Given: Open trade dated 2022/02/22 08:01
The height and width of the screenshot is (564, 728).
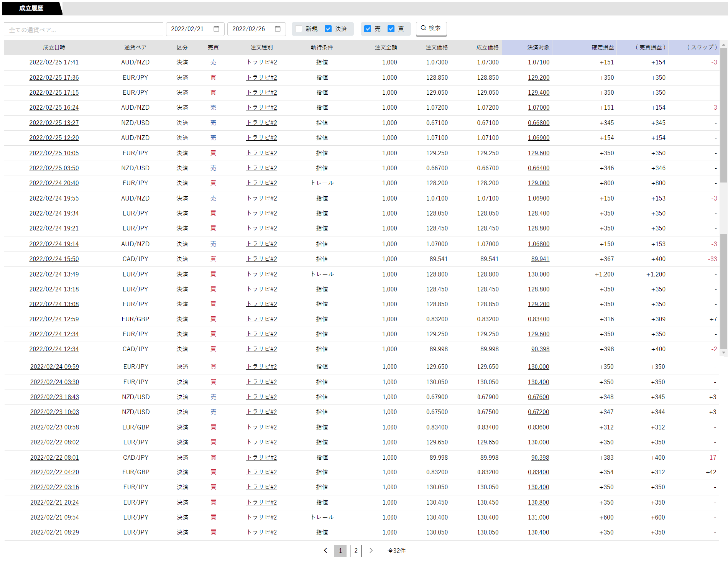Looking at the screenshot, I should [x=54, y=457].
